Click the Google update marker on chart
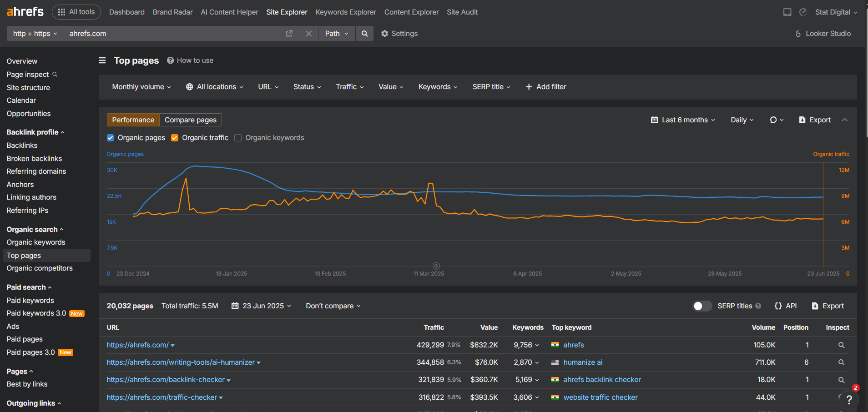The width and height of the screenshot is (868, 412). click(436, 266)
